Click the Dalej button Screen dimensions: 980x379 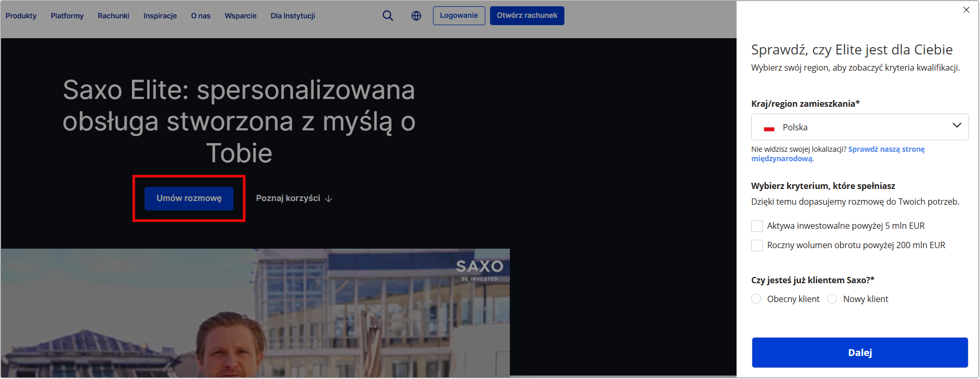pyautogui.click(x=860, y=352)
